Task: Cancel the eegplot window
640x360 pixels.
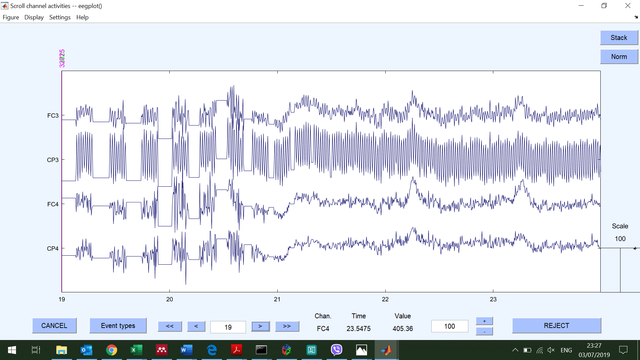Action: click(54, 326)
